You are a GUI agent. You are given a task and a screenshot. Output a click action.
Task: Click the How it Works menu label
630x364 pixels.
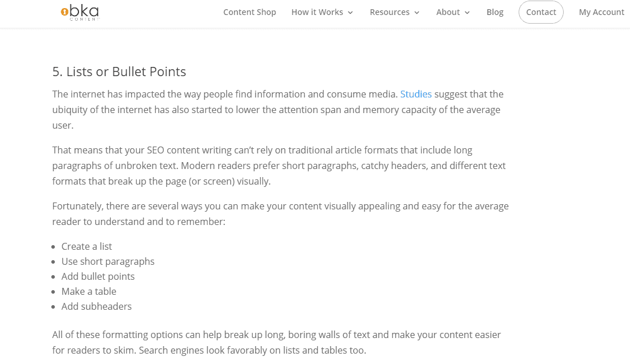tap(317, 12)
